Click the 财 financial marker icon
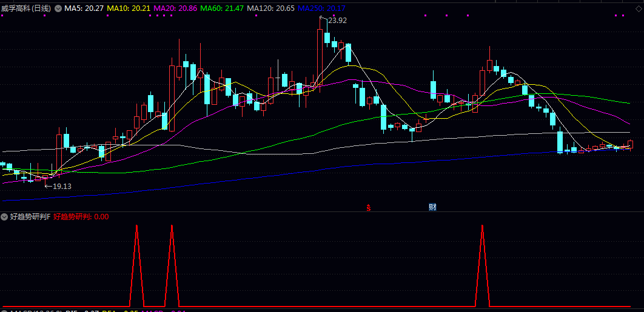644x312 pixels. 432,207
